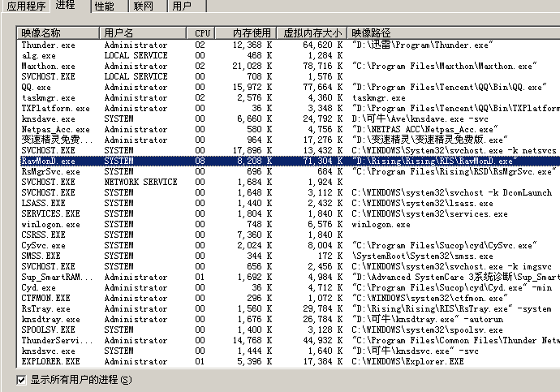Select the Sup_SmartRAM... process

coord(289,277)
